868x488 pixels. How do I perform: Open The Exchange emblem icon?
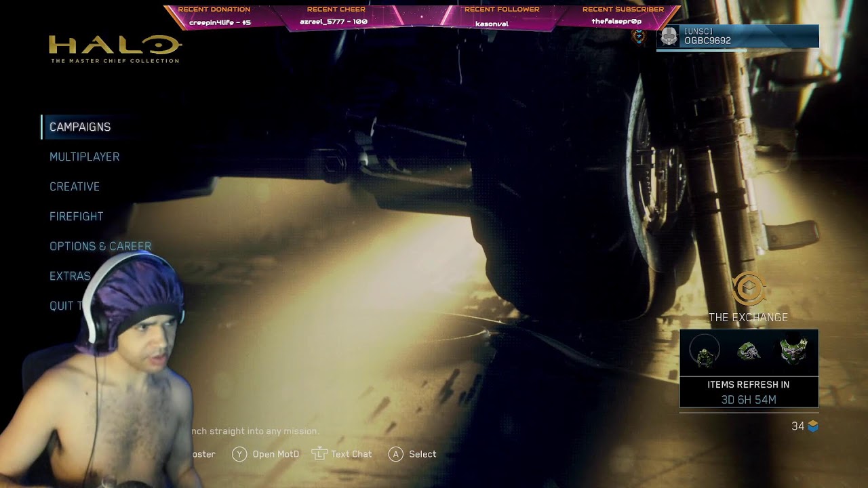(749, 290)
